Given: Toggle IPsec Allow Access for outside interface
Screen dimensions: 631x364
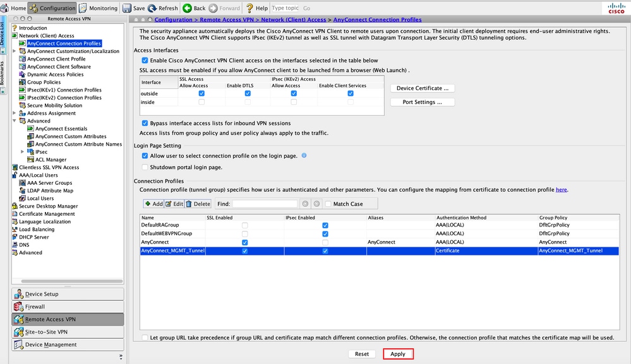Looking at the screenshot, I should coord(294,93).
